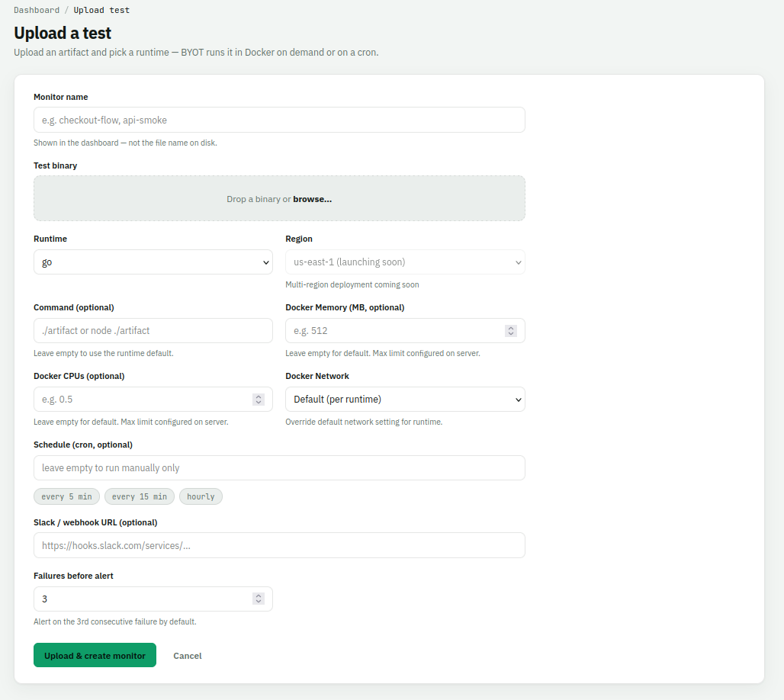Image resolution: width=784 pixels, height=700 pixels.
Task: Click Upload & create monitor button
Action: click(x=95, y=655)
